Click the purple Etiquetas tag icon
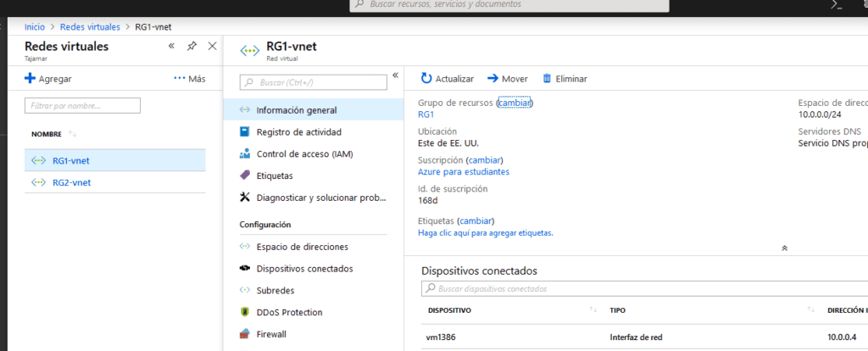This screenshot has width=868, height=351. (245, 175)
